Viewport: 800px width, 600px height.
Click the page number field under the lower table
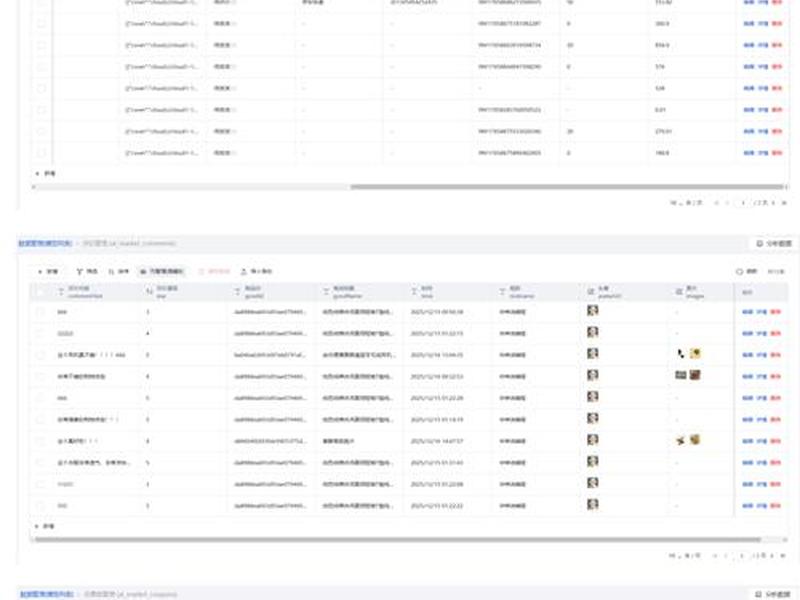click(x=741, y=556)
